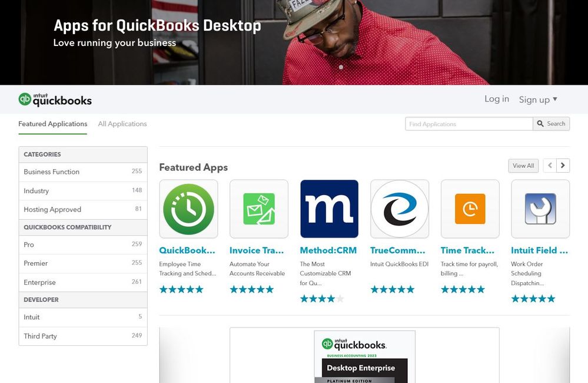Open the Method:CRM blue 'm' app icon

coord(329,209)
